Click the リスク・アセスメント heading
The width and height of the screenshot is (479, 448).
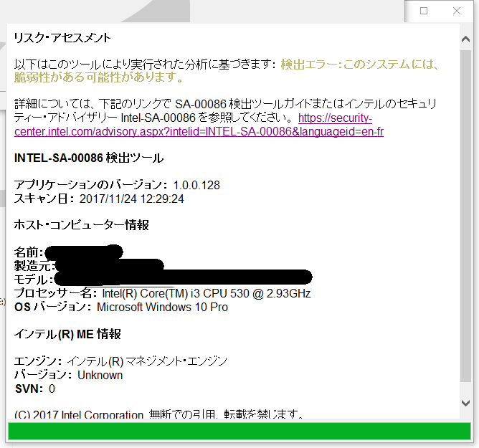(x=62, y=38)
